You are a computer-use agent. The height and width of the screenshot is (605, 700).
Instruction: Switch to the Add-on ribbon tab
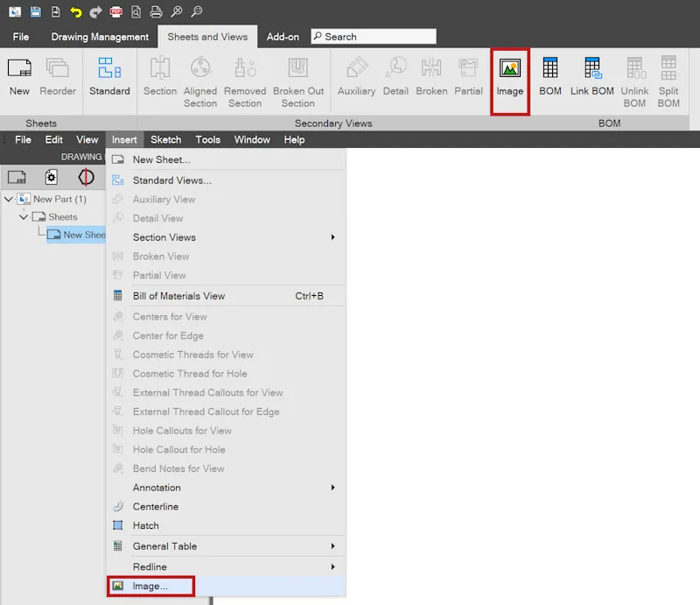coord(283,37)
